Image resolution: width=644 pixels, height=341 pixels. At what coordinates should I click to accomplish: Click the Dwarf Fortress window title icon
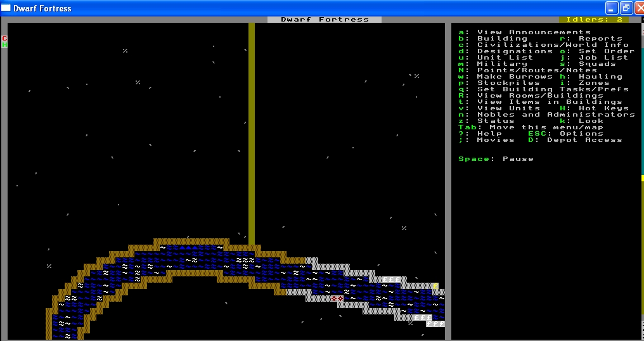7,8
